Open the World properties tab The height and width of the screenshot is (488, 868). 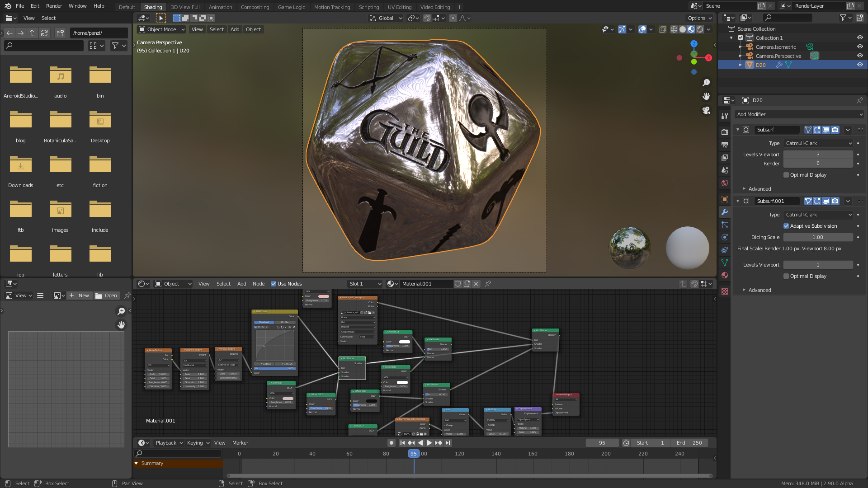725,183
